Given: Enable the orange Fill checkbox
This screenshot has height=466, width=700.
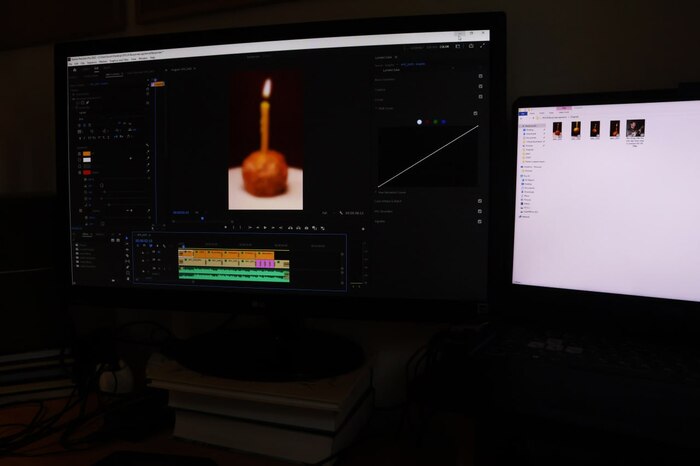Looking at the screenshot, I should point(79,154).
